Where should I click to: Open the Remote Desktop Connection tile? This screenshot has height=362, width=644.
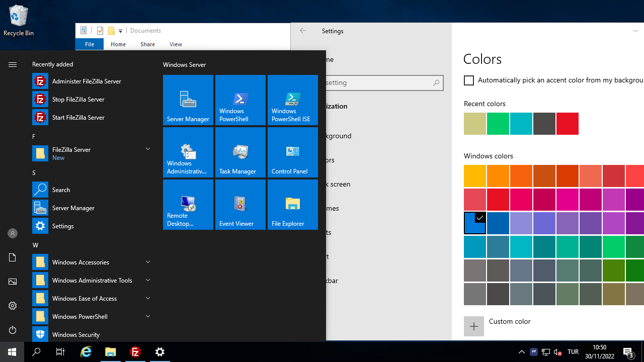(x=188, y=205)
